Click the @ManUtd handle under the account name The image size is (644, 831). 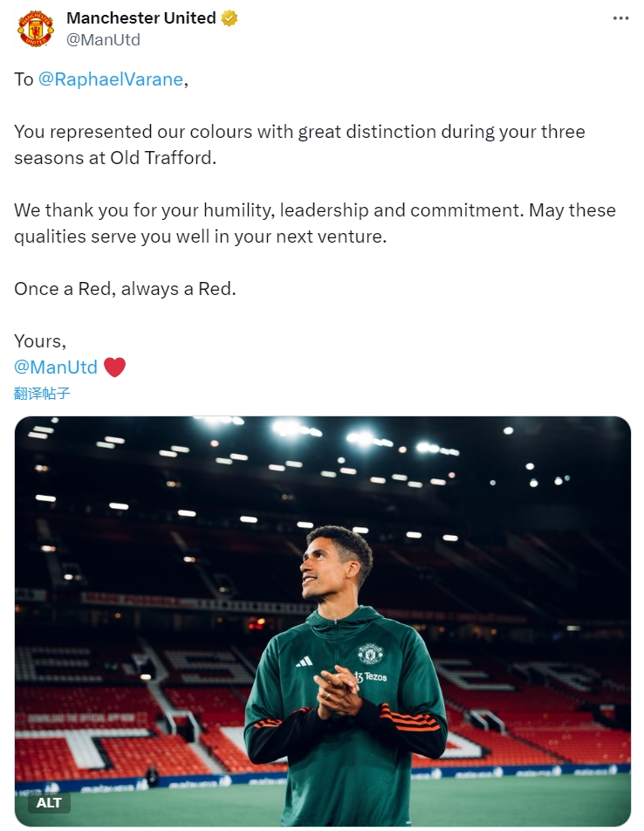pyautogui.click(x=103, y=40)
